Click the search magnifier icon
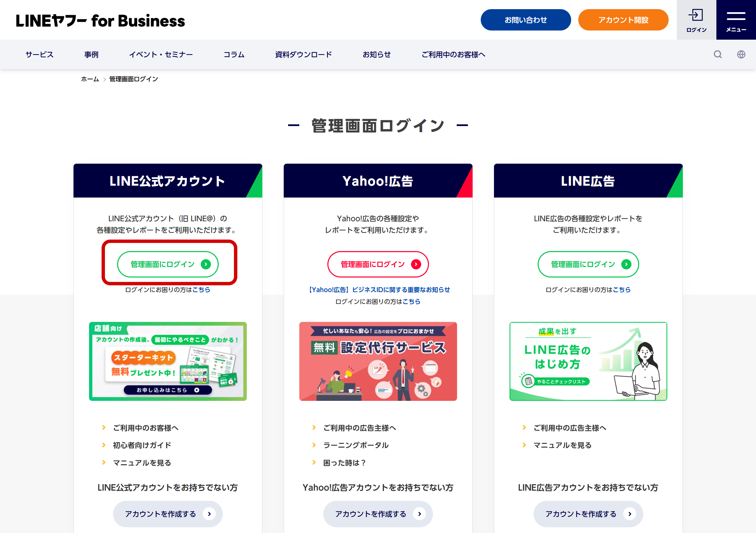 717,54
